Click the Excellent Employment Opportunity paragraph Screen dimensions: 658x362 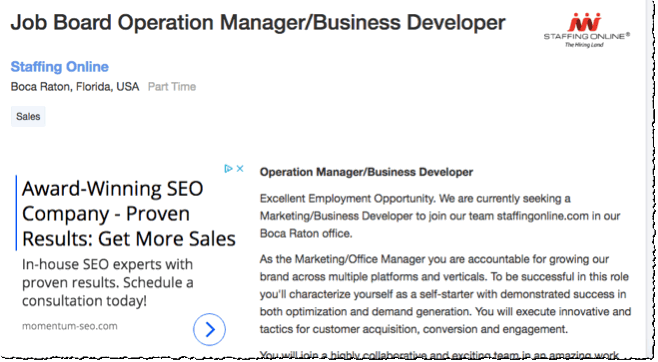(440, 216)
